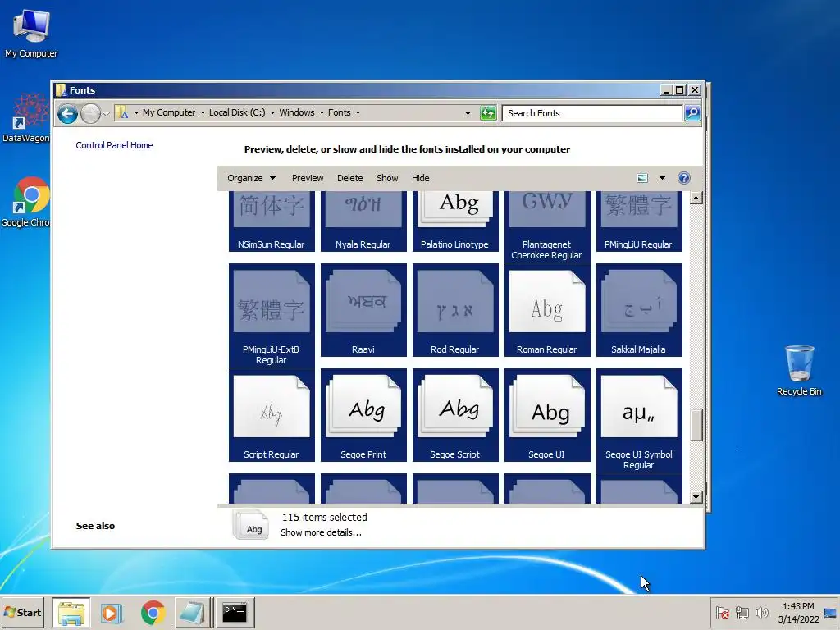Image resolution: width=840 pixels, height=630 pixels.
Task: Open My Computer desktop icon
Action: tap(31, 33)
